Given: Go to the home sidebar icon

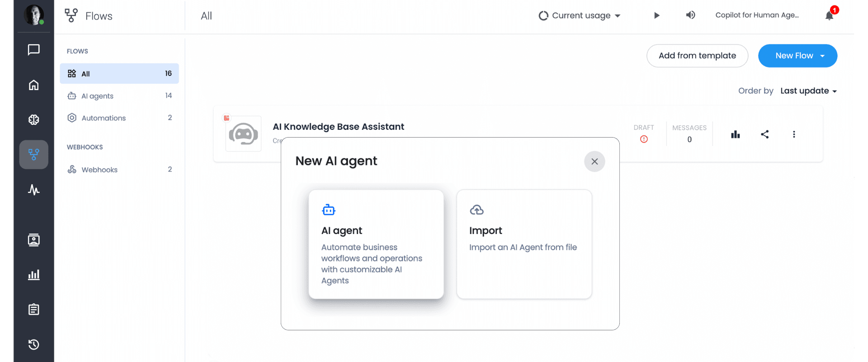Looking at the screenshot, I should tap(34, 85).
